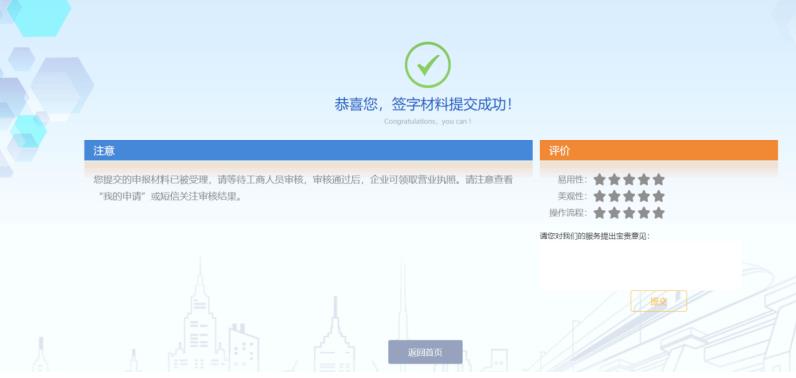Rate 易用性 with the fourth star
796x378 pixels.
[x=644, y=179]
